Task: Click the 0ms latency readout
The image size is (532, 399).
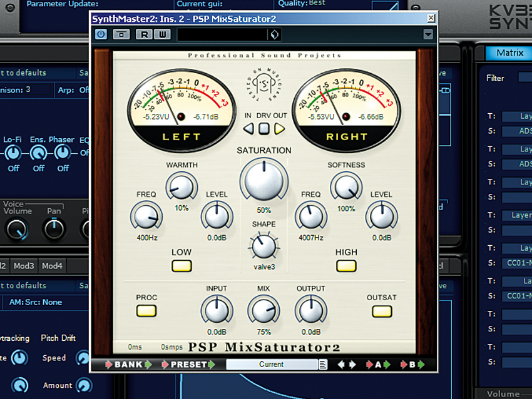Action: tap(135, 347)
